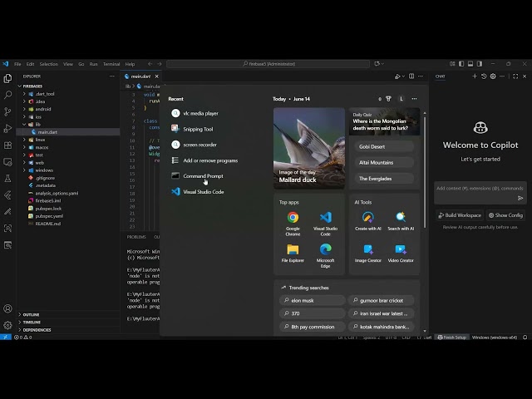Switch to the main.dart editor tab
532x399 pixels.
140,76
